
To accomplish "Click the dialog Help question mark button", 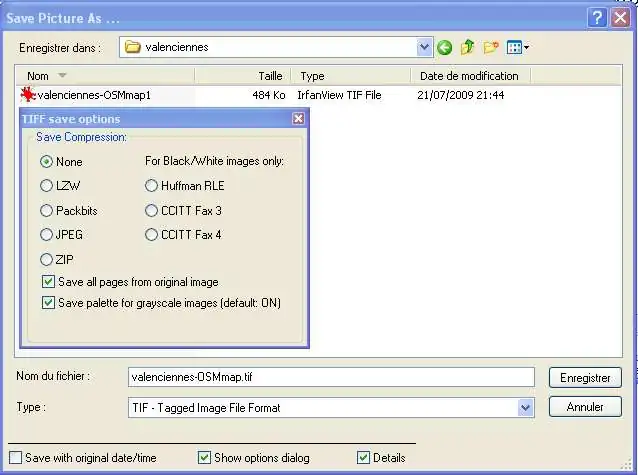I will pyautogui.click(x=596, y=17).
